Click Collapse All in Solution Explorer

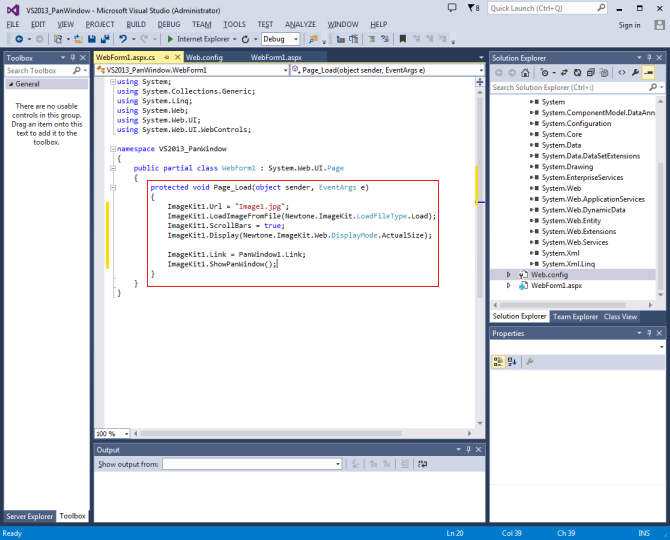591,73
